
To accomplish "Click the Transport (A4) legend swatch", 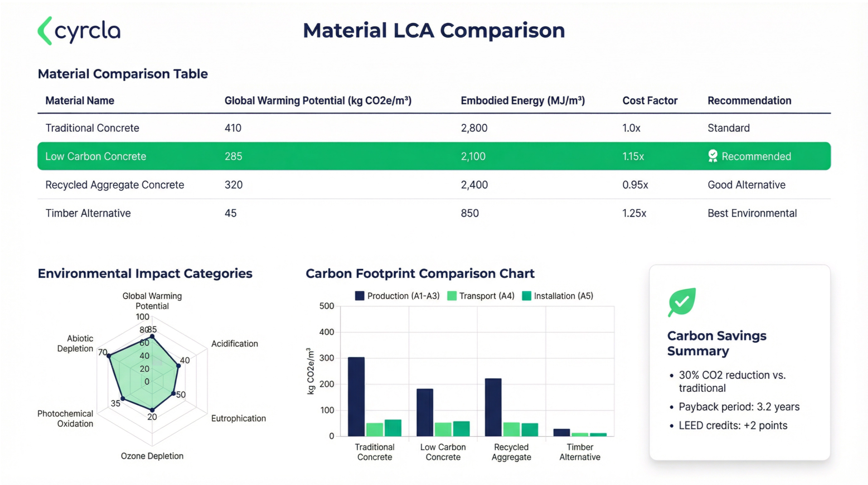I will 451,295.
